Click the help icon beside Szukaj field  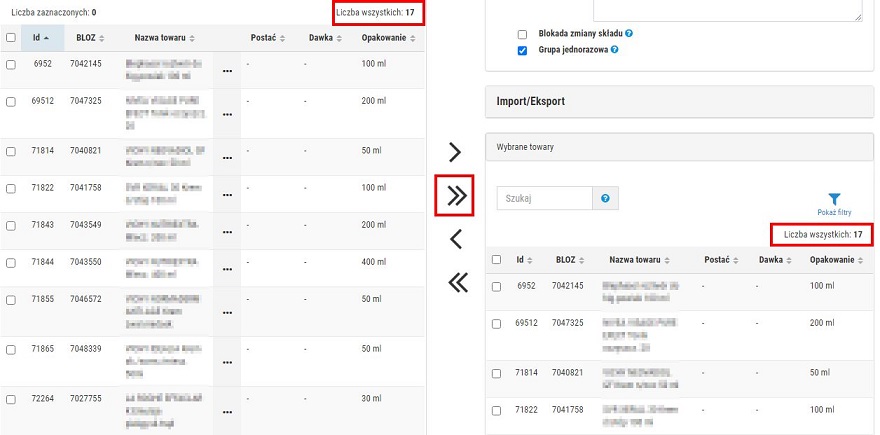[x=606, y=198]
